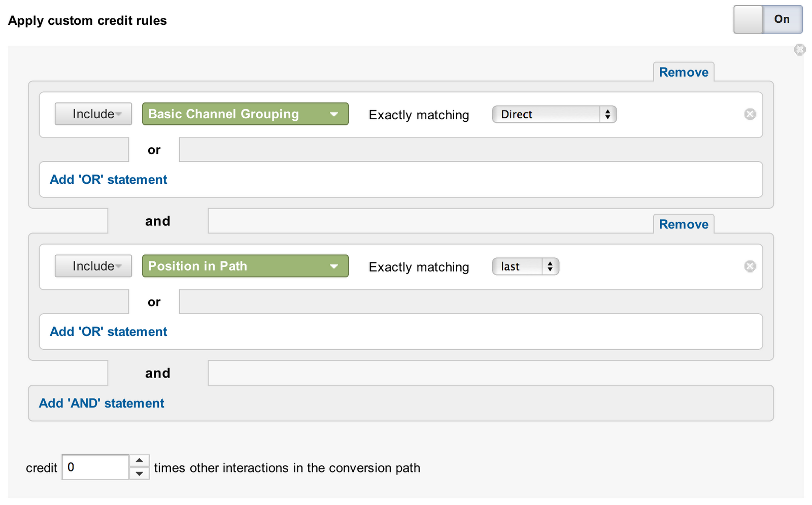
Task: Open the first Include dropdown
Action: [x=93, y=114]
